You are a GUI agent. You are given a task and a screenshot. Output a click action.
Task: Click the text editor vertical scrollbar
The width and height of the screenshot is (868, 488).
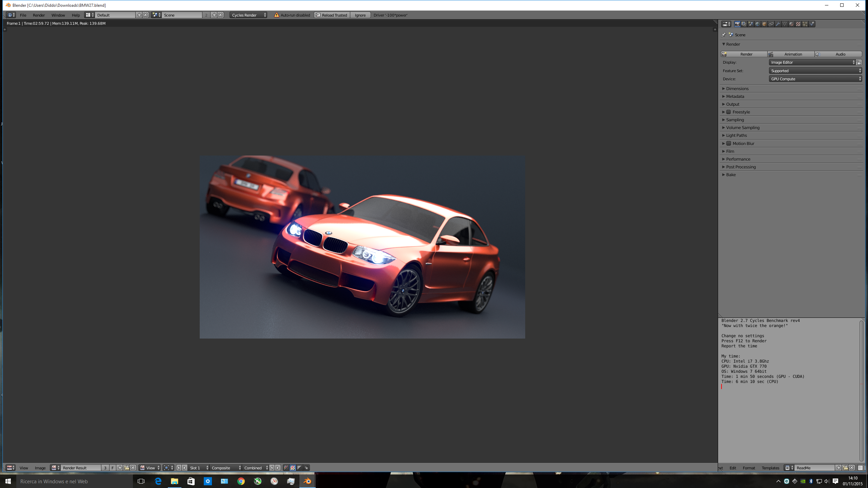[x=861, y=390]
